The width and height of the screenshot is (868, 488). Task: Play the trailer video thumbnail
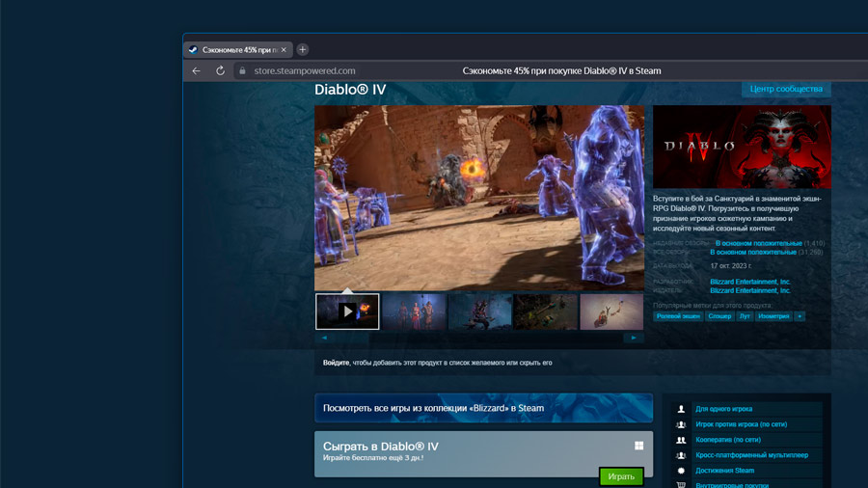tap(347, 312)
